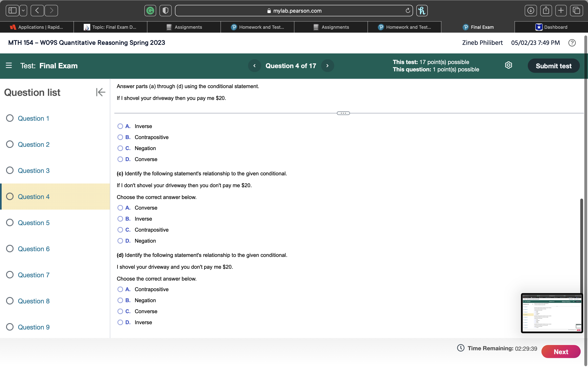588x367 pixels.
Task: Open the test settings gear
Action: point(509,65)
